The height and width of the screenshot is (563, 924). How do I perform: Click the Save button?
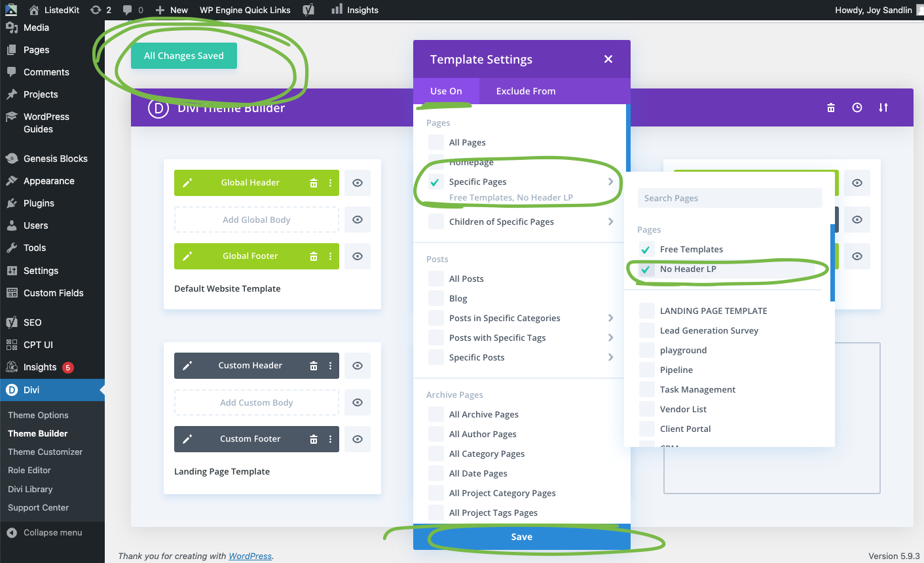pyautogui.click(x=522, y=537)
